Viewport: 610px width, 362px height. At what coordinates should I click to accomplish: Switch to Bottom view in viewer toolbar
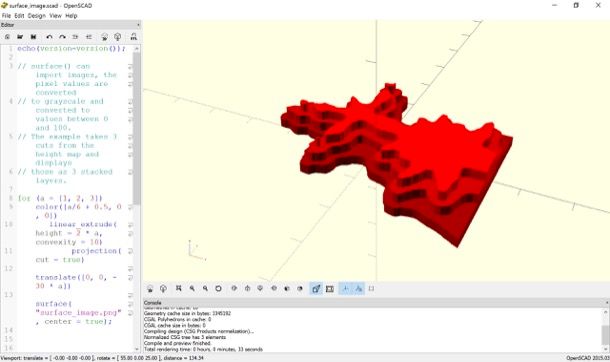260,289
